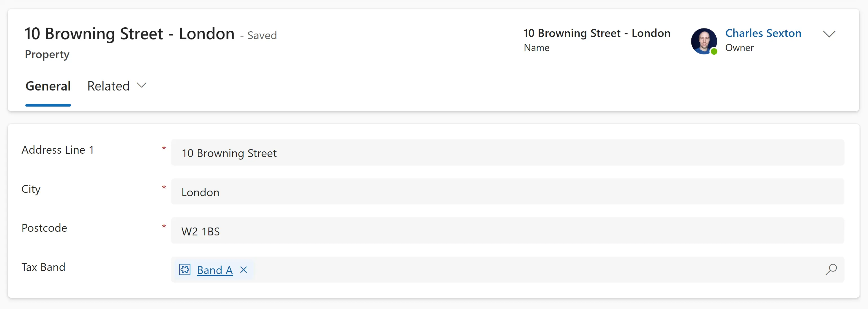Remove Band A from Tax Band
The height and width of the screenshot is (309, 868).
coord(244,270)
